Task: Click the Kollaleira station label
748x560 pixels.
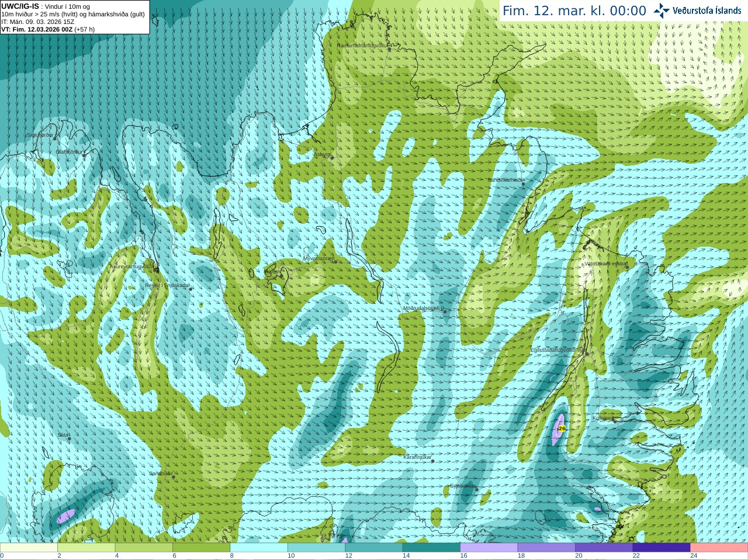Action: [x=603, y=418]
